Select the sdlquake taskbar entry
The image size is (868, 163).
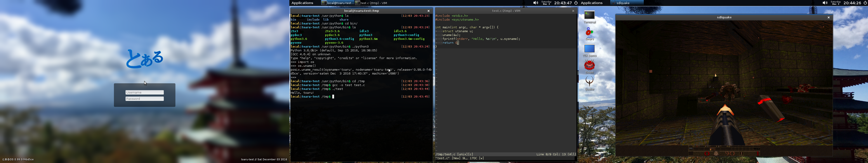coord(627,3)
